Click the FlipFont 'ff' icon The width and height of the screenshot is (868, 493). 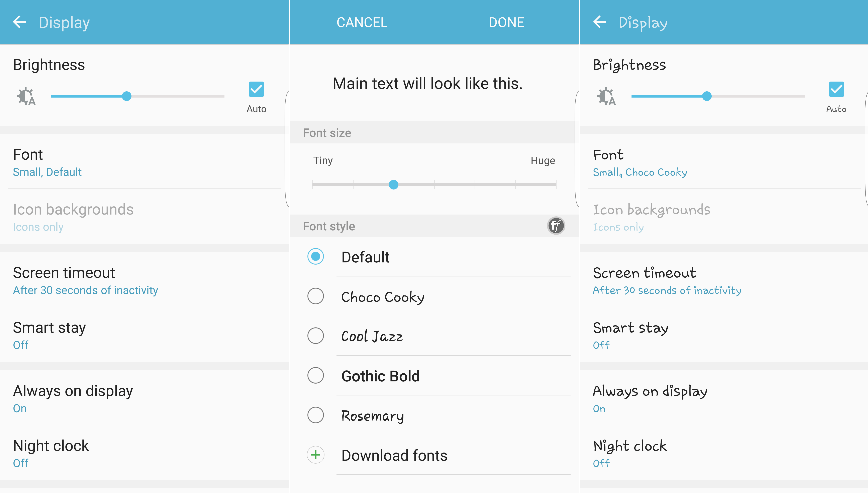pyautogui.click(x=556, y=226)
